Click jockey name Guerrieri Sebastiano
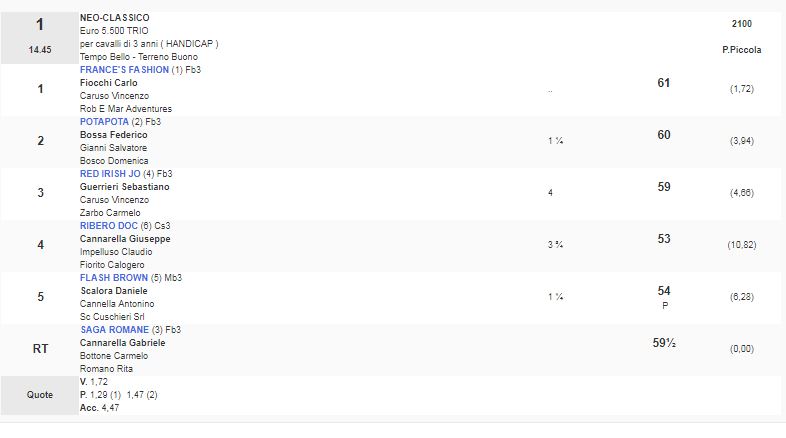This screenshot has width=786, height=438. [x=124, y=187]
